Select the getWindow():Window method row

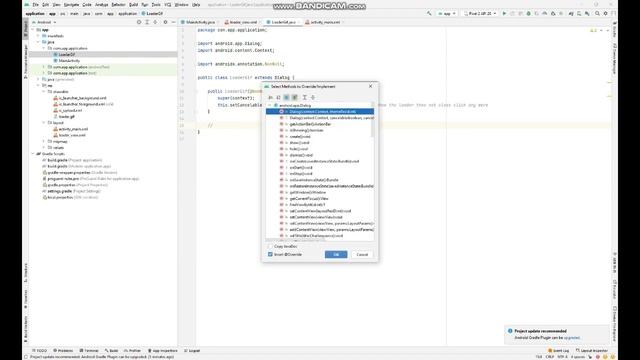tap(320, 192)
